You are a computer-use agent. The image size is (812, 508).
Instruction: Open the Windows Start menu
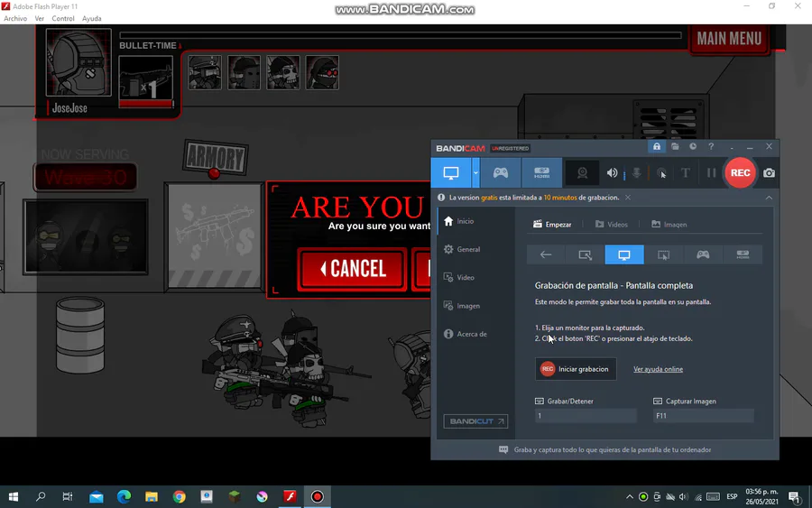click(x=14, y=496)
